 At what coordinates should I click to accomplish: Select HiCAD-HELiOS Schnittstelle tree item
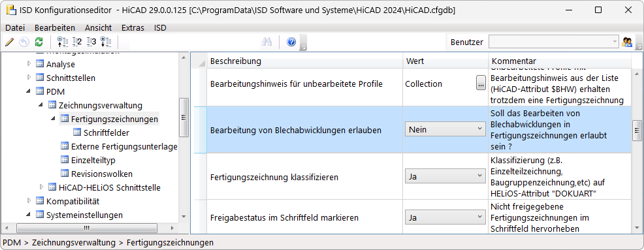click(x=109, y=187)
